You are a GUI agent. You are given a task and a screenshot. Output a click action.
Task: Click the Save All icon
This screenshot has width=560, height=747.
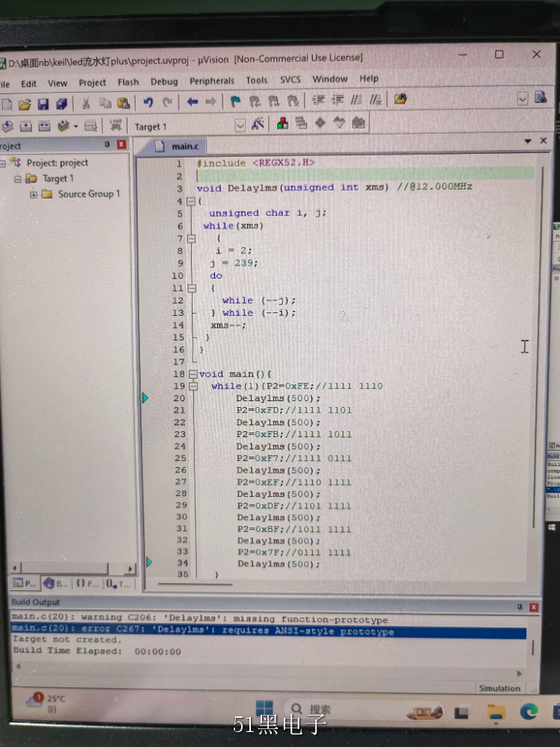pyautogui.click(x=61, y=104)
